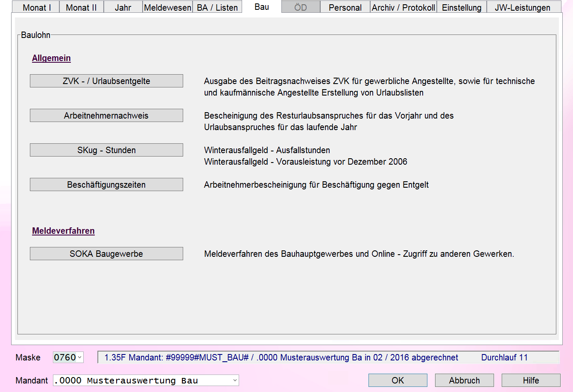Open the Monat II tab

[81, 7]
